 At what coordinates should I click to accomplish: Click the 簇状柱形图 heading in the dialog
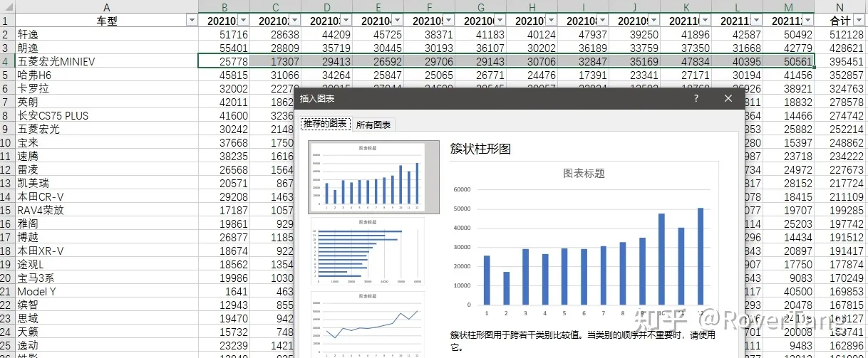pos(481,149)
